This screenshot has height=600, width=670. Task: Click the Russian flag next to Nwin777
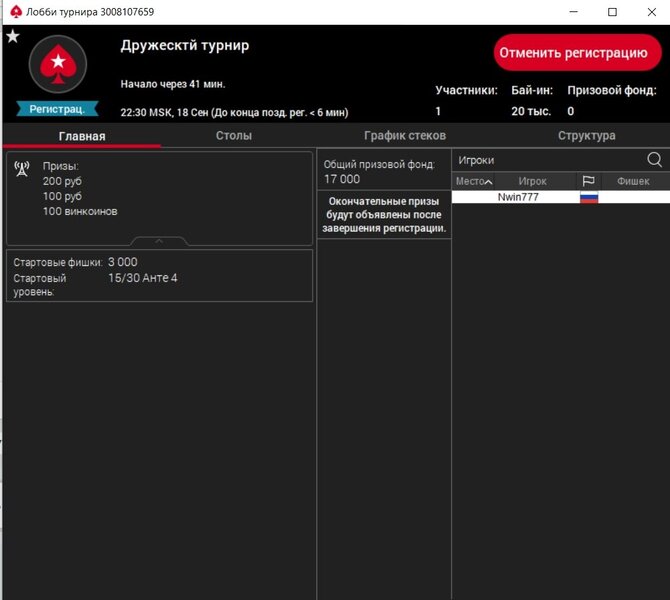point(589,197)
